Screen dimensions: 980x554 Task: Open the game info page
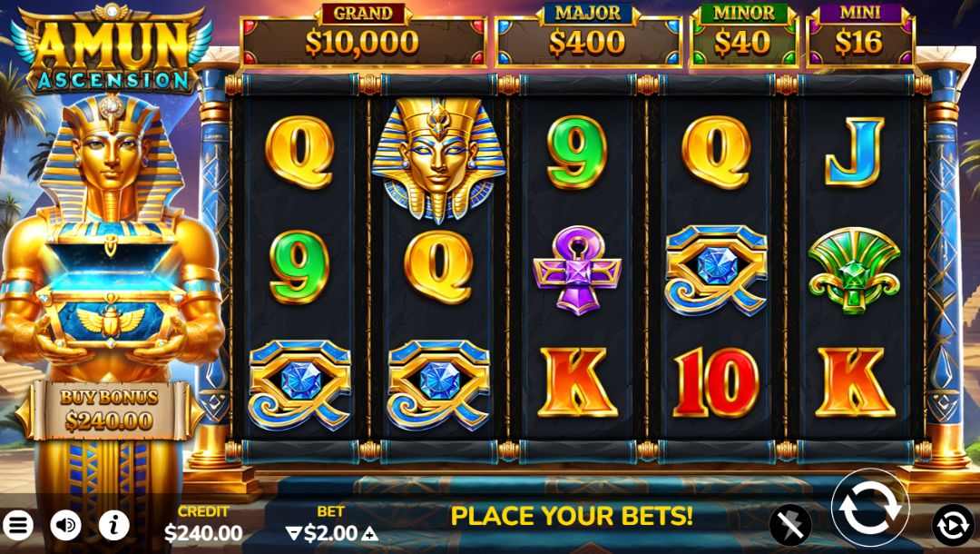(113, 525)
